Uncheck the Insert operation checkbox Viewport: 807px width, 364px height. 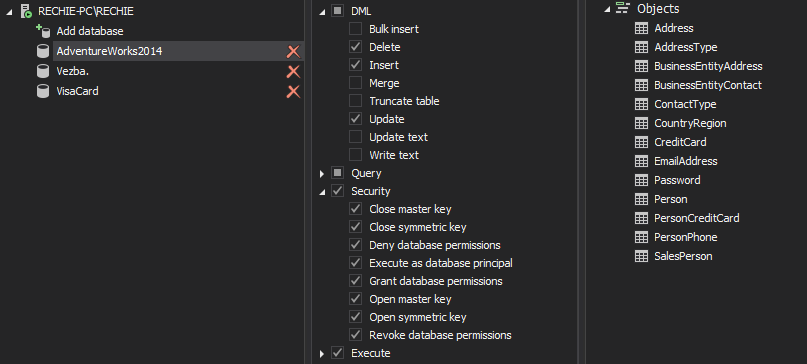[356, 65]
